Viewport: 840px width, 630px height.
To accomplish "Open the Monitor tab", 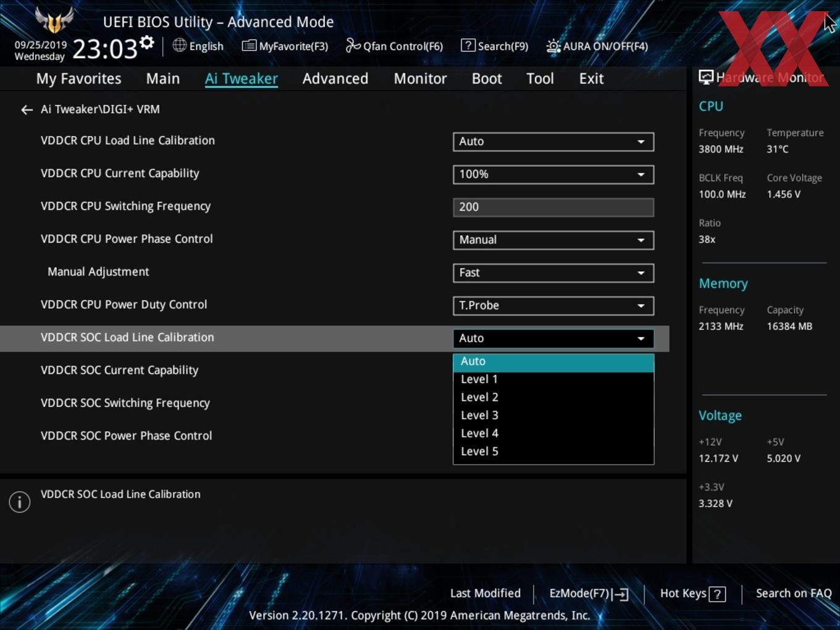I will 421,78.
